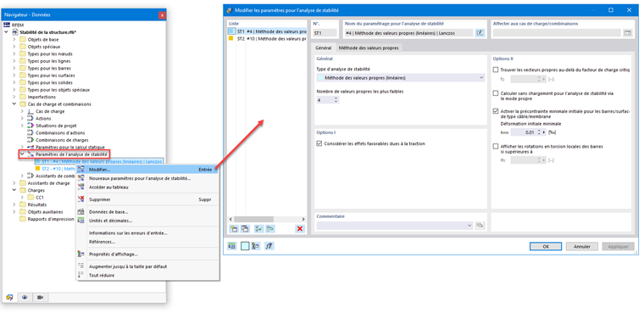Select CC1 under Charges in navigator

40,198
